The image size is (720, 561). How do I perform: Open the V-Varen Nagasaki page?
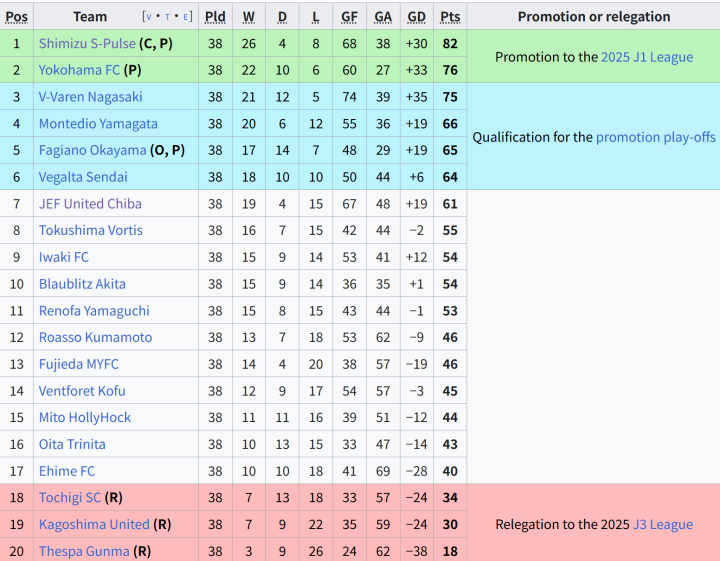tap(90, 97)
